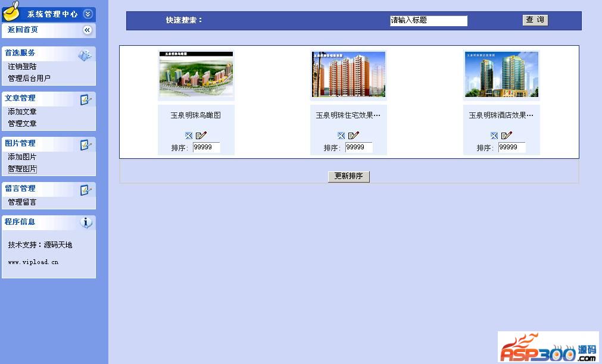This screenshot has width=602, height=364.
Task: Click the quick search title input field
Action: (x=429, y=21)
